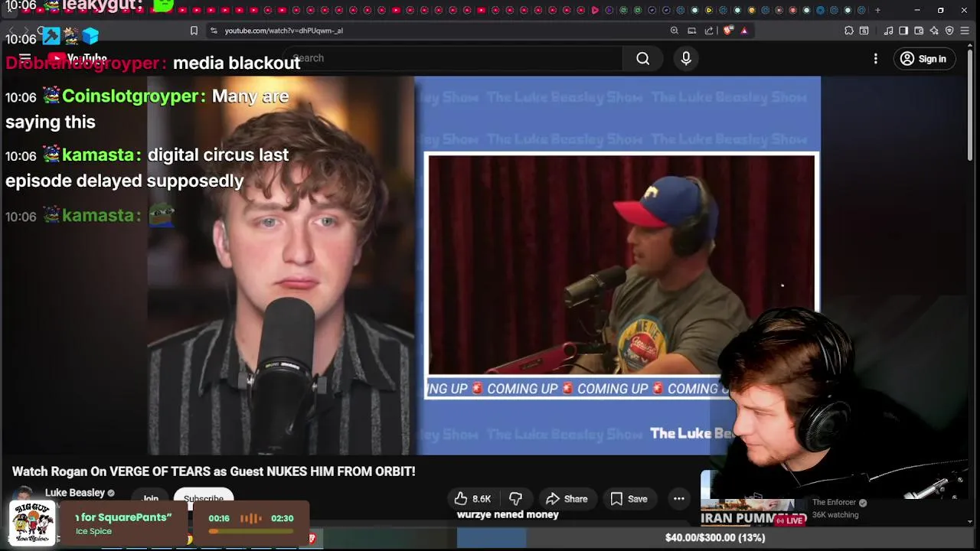This screenshot has width=980, height=551.
Task: Click the music note playlist icon
Action: tap(888, 31)
